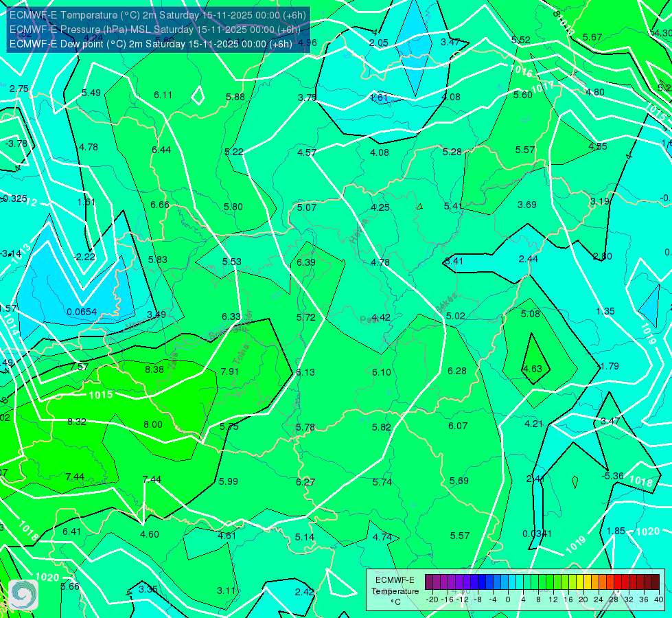The height and width of the screenshot is (618, 672).
Task: Click the temperature value 5.02
Action: click(x=456, y=316)
